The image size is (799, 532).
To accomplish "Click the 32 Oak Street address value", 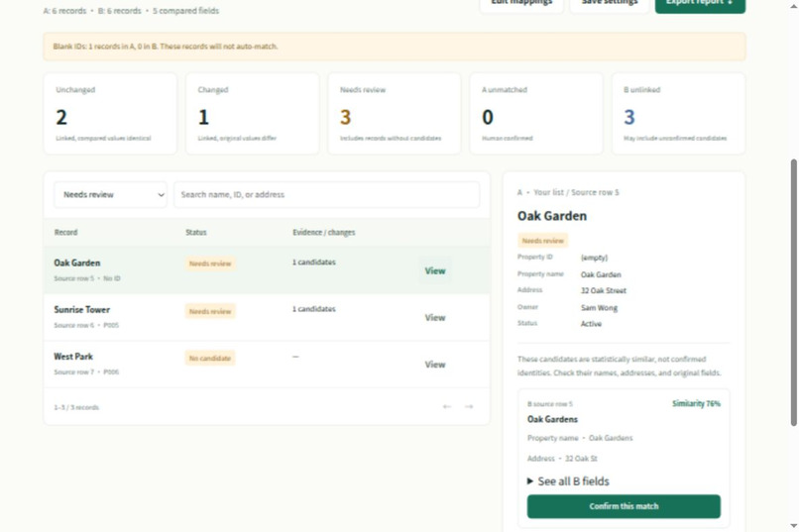I will 604,290.
